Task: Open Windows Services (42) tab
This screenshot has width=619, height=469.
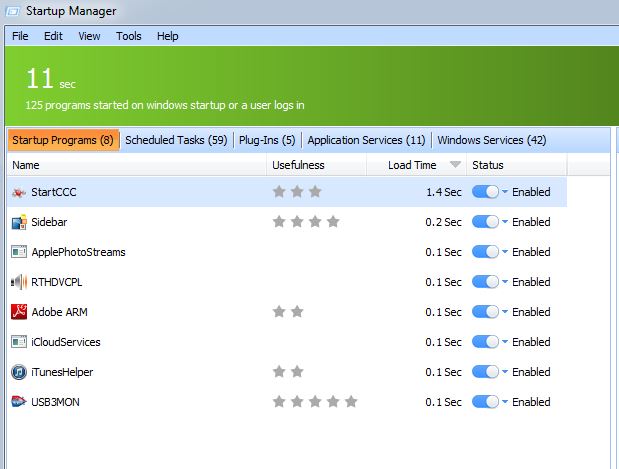Action: (492, 140)
